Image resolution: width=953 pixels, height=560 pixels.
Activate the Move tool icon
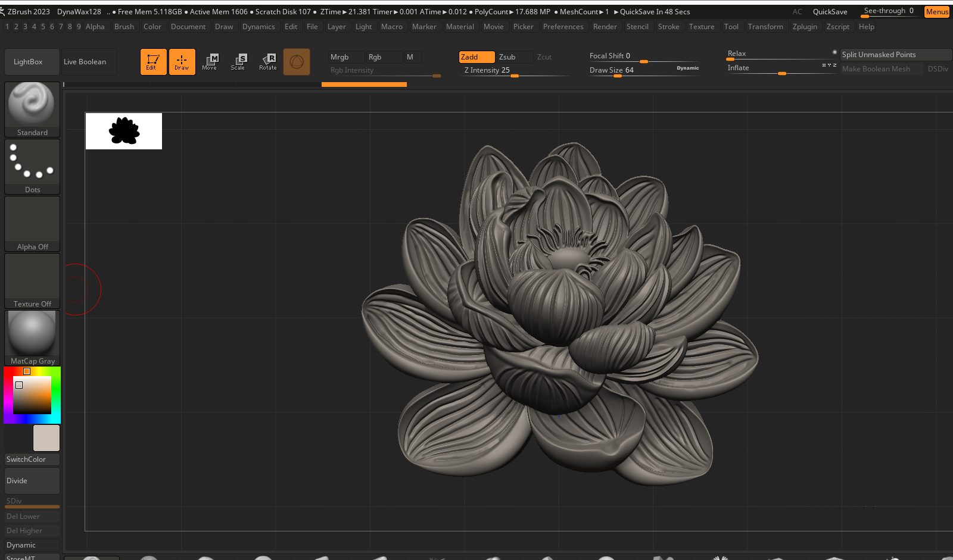(210, 61)
